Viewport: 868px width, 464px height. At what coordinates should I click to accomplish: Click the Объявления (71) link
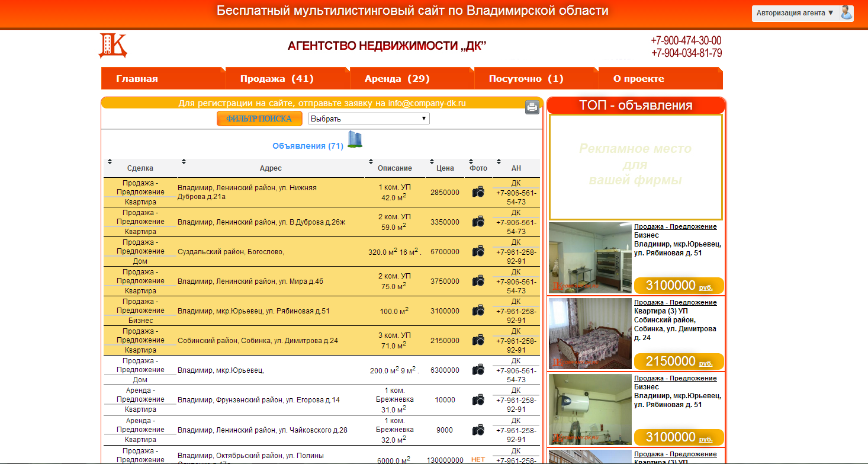point(308,146)
